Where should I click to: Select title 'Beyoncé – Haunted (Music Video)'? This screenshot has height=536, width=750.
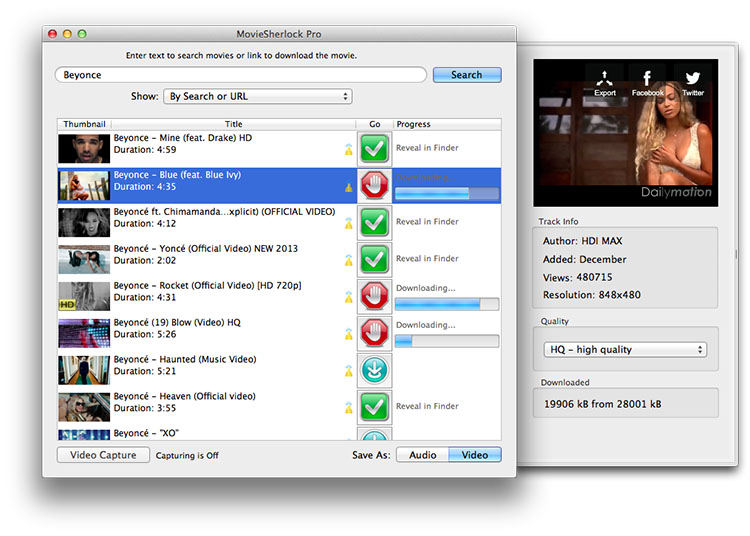pos(185,359)
